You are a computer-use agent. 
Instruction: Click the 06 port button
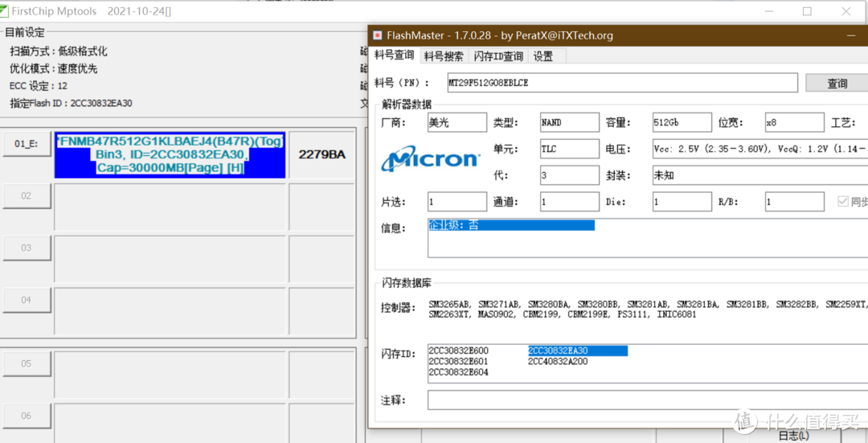(x=27, y=416)
